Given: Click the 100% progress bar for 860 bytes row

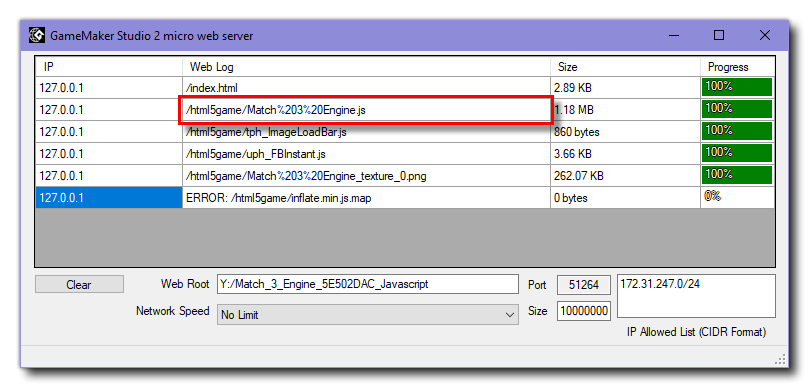Looking at the screenshot, I should [x=737, y=131].
